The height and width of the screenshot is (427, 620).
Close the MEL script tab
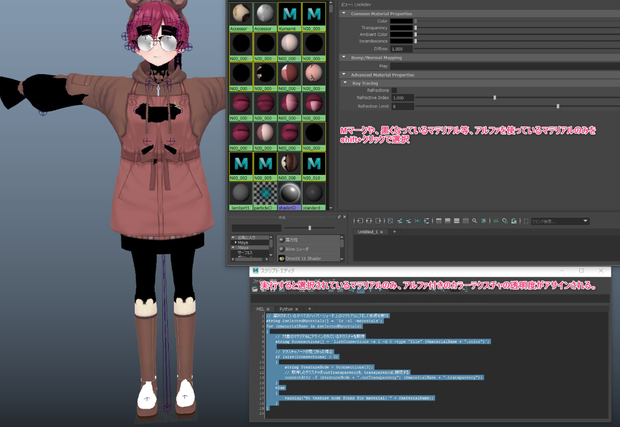268,309
